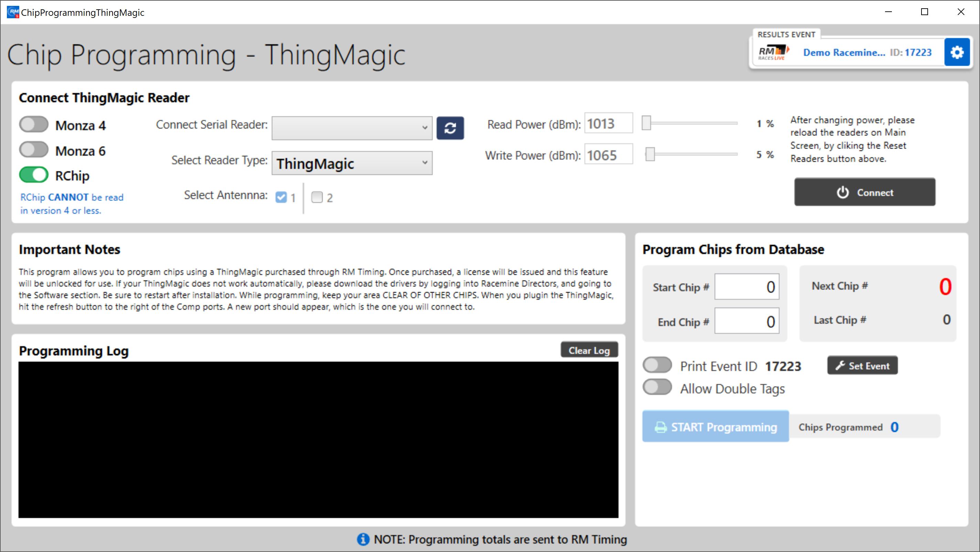Check antenna 2 checkbox
The image size is (980, 552).
pos(317,198)
